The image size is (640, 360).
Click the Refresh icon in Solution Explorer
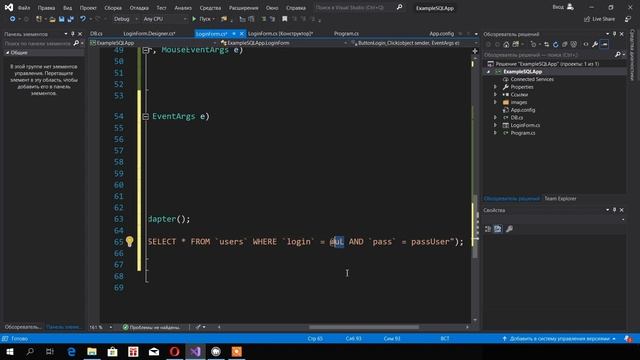point(556,44)
